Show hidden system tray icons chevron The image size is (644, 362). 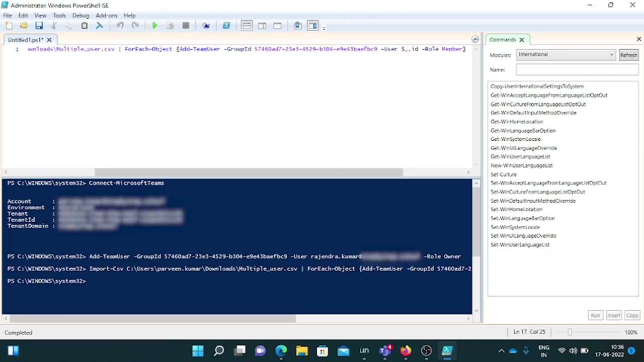tap(501, 351)
